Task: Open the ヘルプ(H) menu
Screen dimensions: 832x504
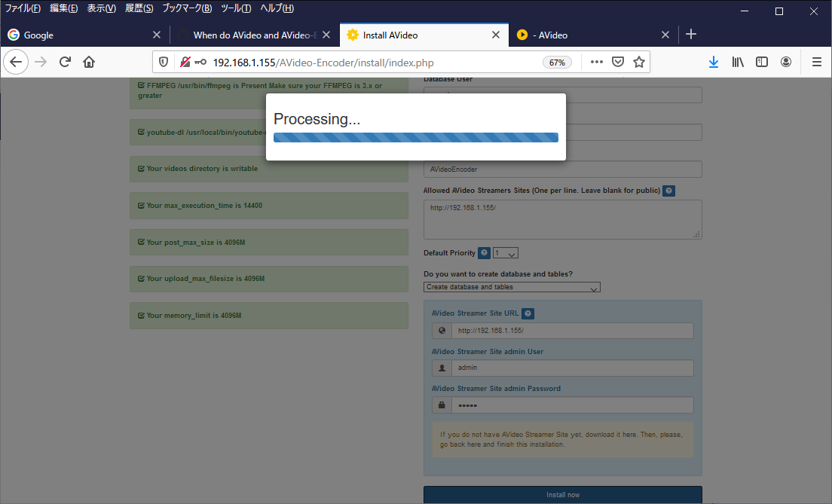Action: click(x=277, y=8)
